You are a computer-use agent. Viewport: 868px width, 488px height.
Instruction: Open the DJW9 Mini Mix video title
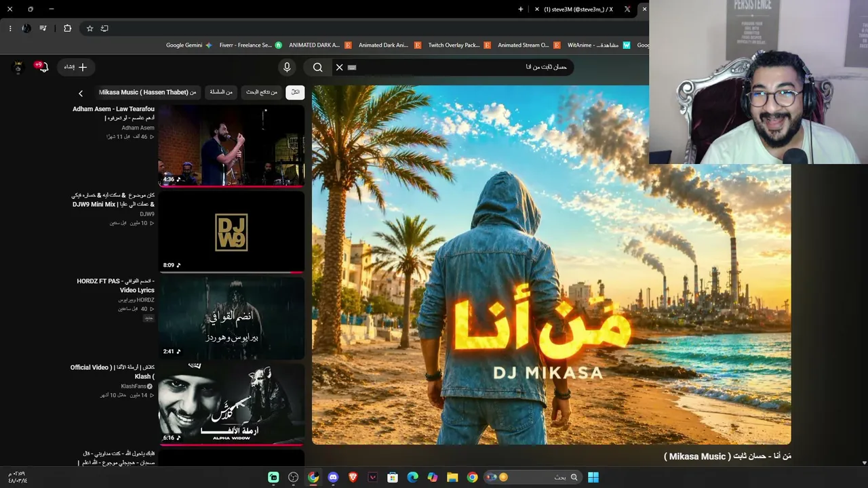113,200
